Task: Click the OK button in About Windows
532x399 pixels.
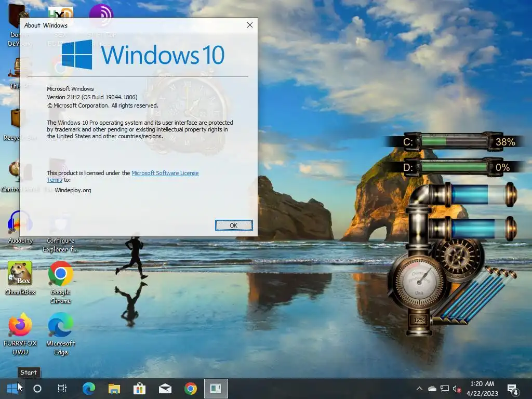Action: click(x=234, y=225)
